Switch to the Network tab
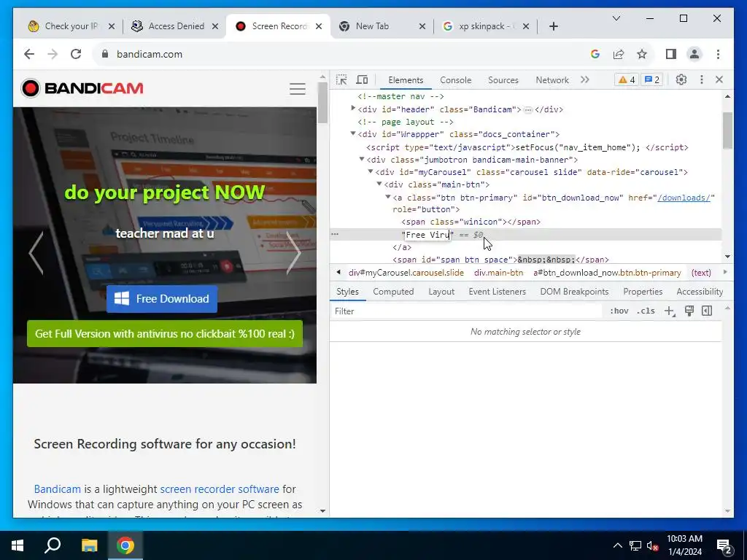 (x=552, y=80)
